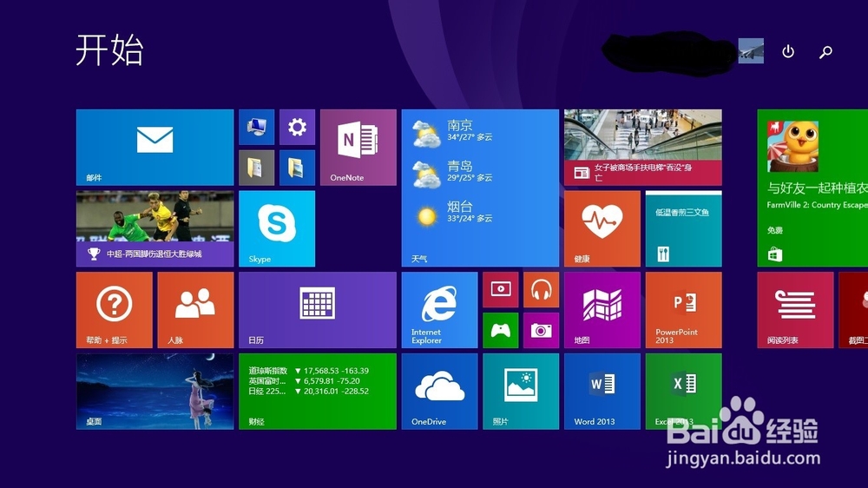Open the PC settings gear tile
This screenshot has width=868, height=488.
(x=297, y=127)
